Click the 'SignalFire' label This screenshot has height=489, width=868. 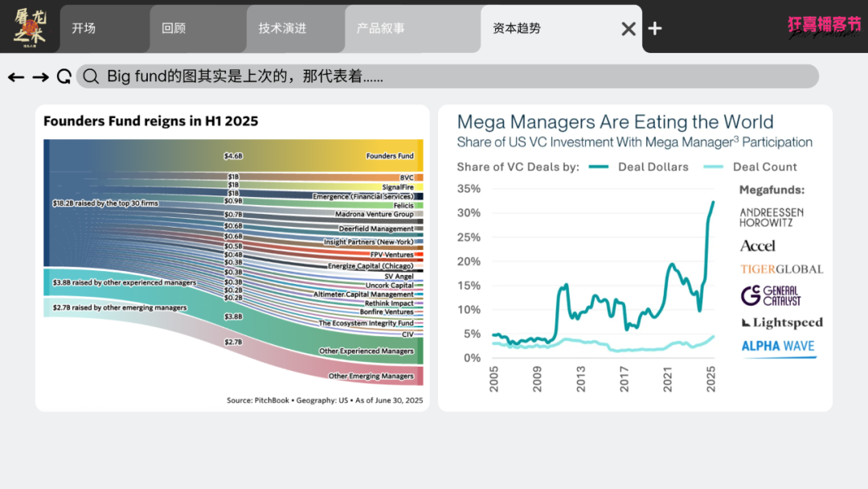point(398,187)
